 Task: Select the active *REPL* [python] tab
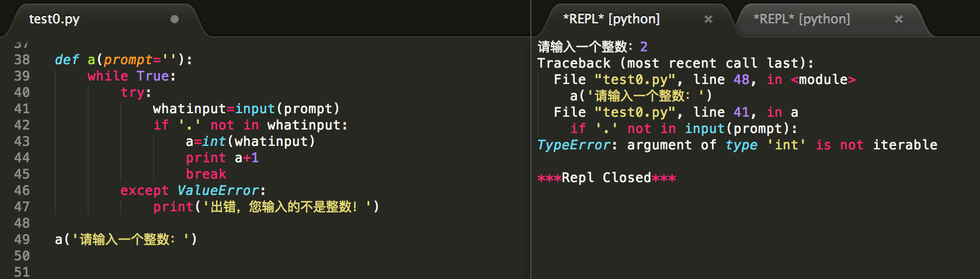[611, 19]
